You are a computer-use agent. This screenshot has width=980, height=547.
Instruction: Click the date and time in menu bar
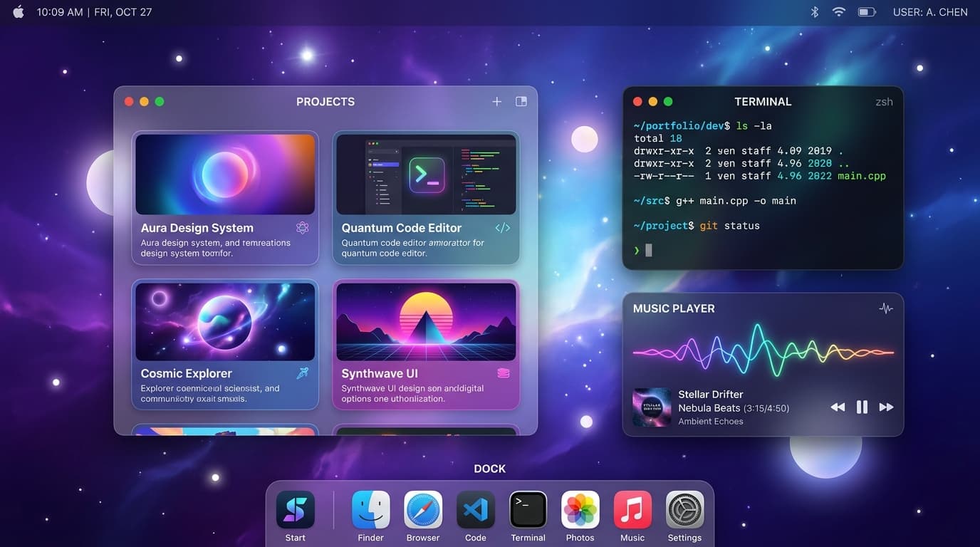pyautogui.click(x=95, y=12)
